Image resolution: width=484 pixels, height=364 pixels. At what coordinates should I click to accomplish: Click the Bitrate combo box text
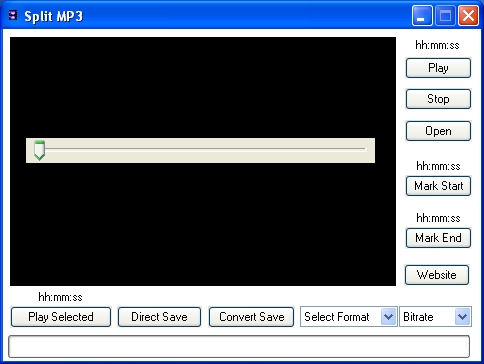coord(418,317)
